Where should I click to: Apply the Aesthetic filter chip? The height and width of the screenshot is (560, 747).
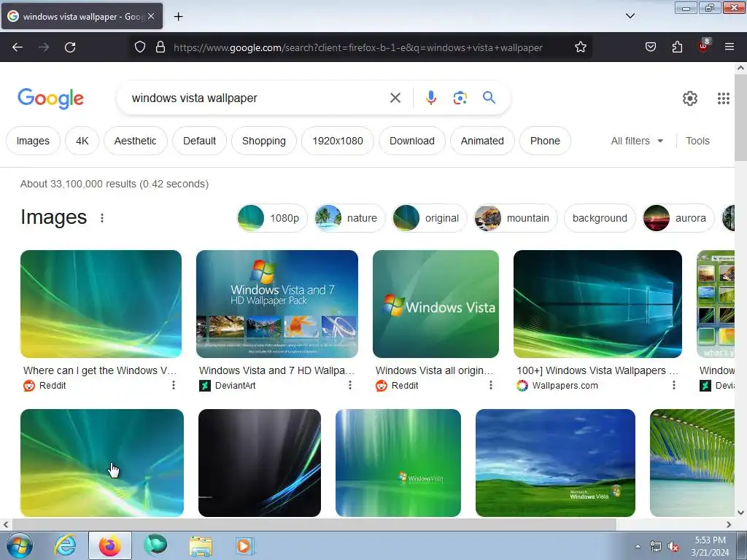[135, 141]
